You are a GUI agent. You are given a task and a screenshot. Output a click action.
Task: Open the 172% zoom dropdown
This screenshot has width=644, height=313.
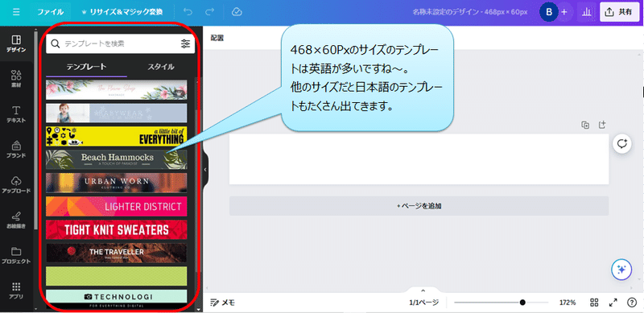pos(568,303)
